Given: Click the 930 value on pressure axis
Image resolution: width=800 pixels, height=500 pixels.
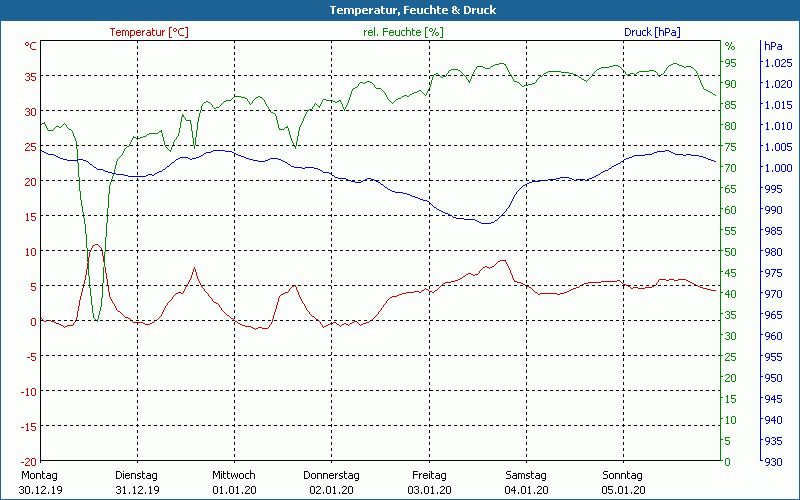Looking at the screenshot, I should (773, 461).
